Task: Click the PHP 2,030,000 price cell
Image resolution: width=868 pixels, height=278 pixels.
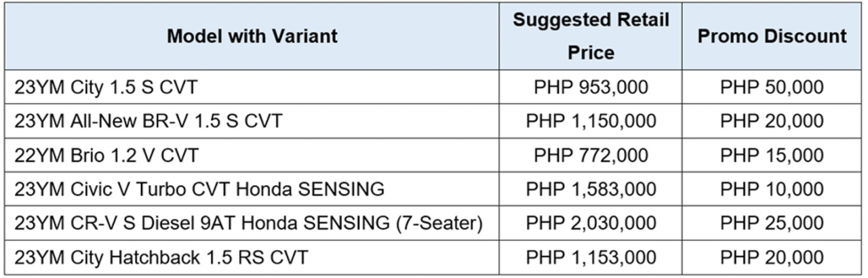Action: point(591,223)
